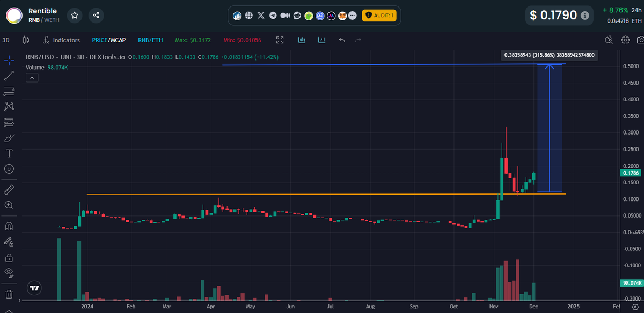Share the Rentible pair page
This screenshot has width=644, height=313.
(x=96, y=15)
